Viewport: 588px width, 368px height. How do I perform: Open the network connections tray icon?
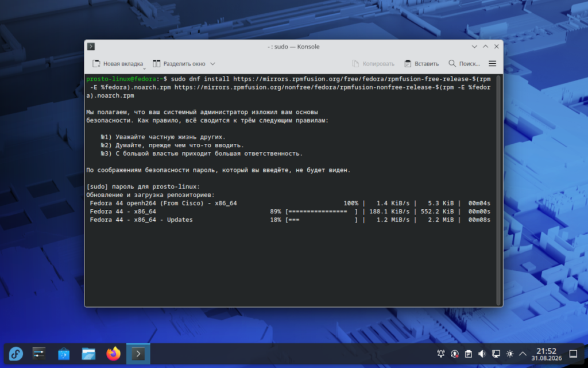[x=496, y=354]
